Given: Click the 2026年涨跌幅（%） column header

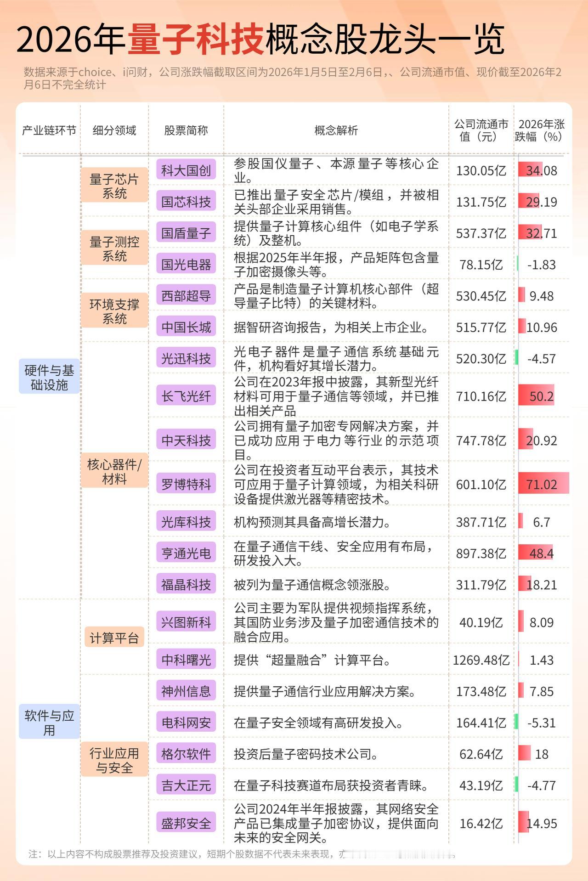Looking at the screenshot, I should [x=541, y=130].
